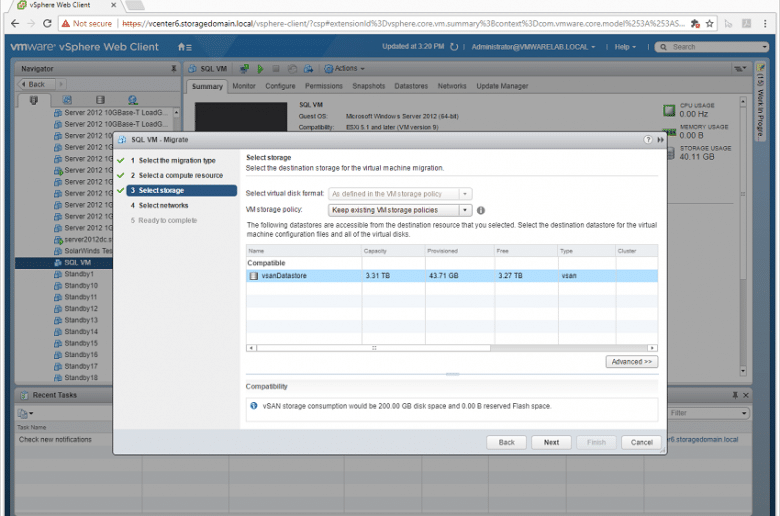Select Standby1 in the navigator tree
This screenshot has height=516, width=780.
(79, 274)
